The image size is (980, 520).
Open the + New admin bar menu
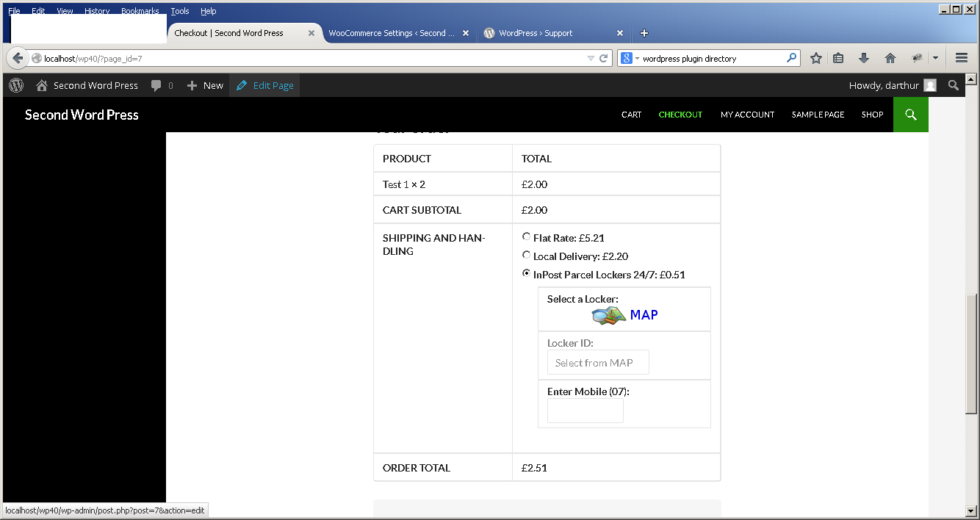point(205,85)
